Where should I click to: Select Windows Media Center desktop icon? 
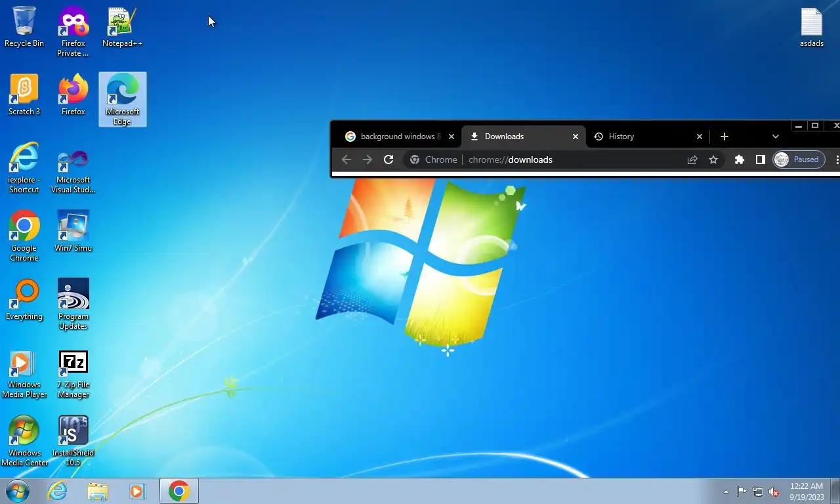coord(24,441)
